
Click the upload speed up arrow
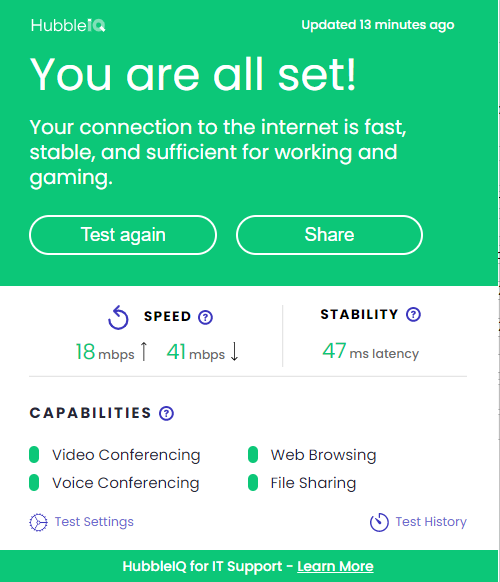144,351
